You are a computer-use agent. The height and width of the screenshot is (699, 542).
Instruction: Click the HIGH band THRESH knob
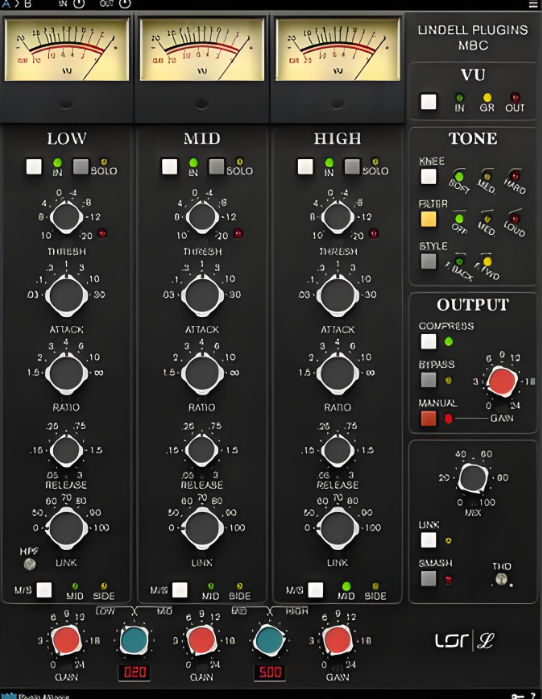337,217
